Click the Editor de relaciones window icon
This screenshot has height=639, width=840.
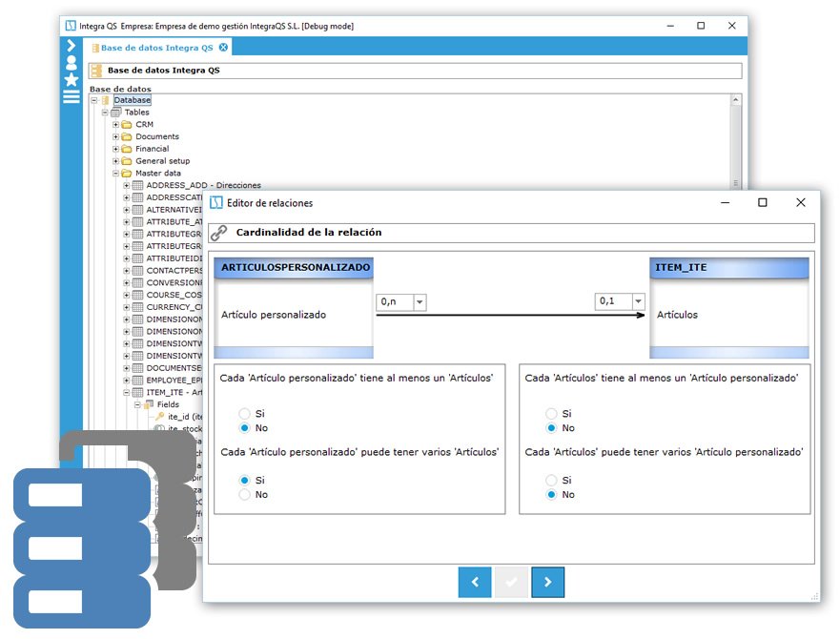[215, 203]
